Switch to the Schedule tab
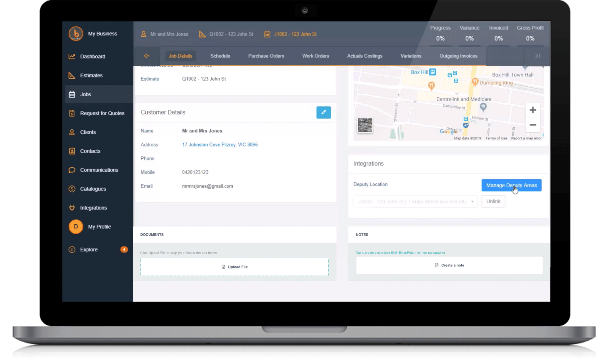610x364 pixels. click(x=220, y=56)
